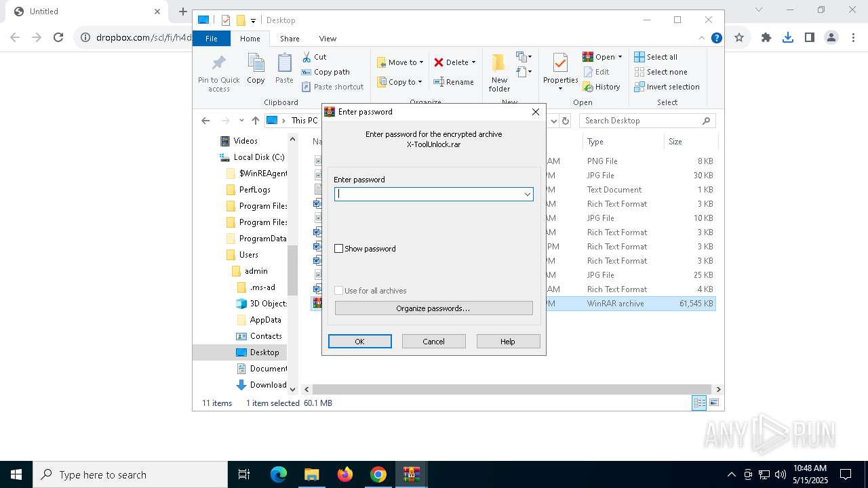Click Paste shortcut in ribbon
This screenshot has width=868, height=488.
(x=332, y=87)
